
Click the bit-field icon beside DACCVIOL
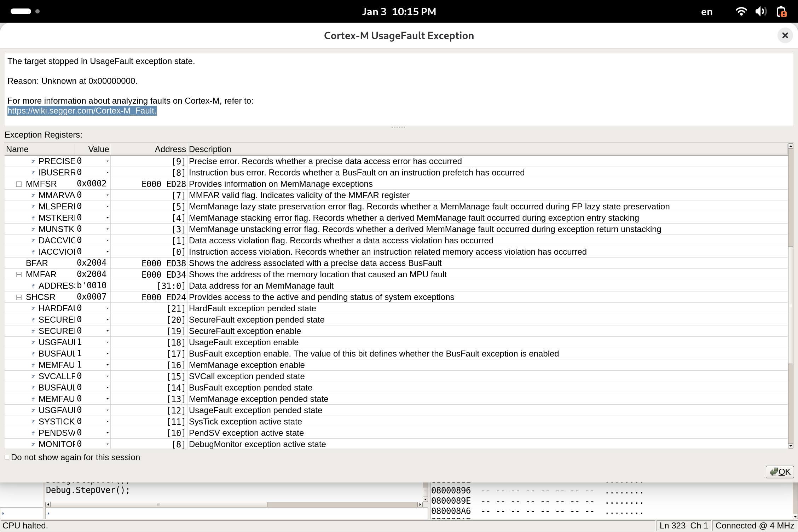[33, 241]
